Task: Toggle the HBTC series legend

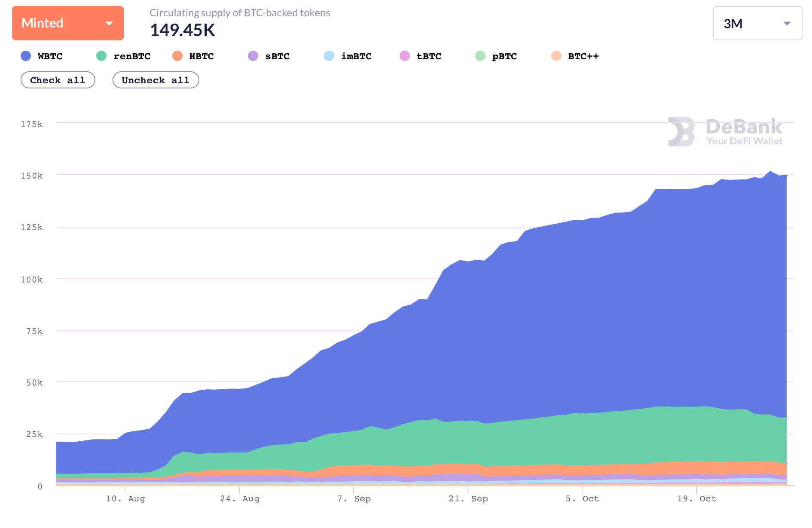Action: (x=193, y=56)
